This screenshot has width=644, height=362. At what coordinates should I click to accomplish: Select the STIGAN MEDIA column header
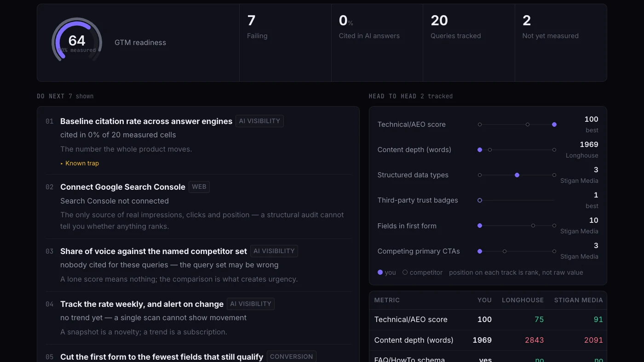pos(578,300)
